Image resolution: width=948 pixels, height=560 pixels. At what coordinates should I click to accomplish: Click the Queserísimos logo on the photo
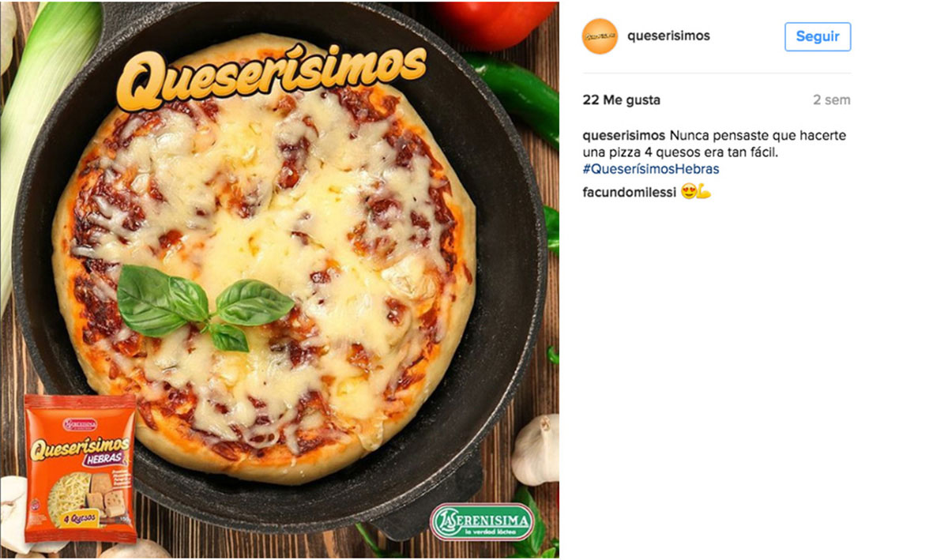tap(271, 75)
